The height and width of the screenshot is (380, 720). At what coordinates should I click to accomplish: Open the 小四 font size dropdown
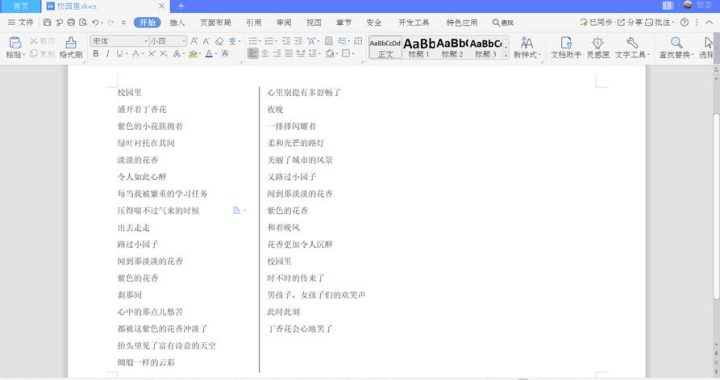point(168,41)
